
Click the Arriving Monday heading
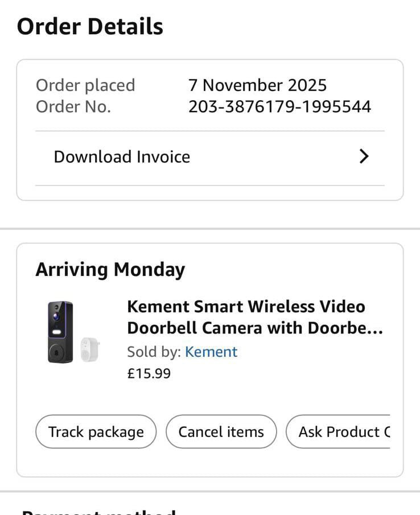pos(110,269)
